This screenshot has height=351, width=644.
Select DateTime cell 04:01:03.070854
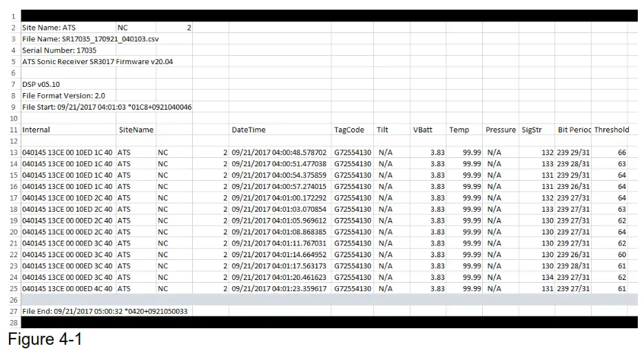click(280, 209)
